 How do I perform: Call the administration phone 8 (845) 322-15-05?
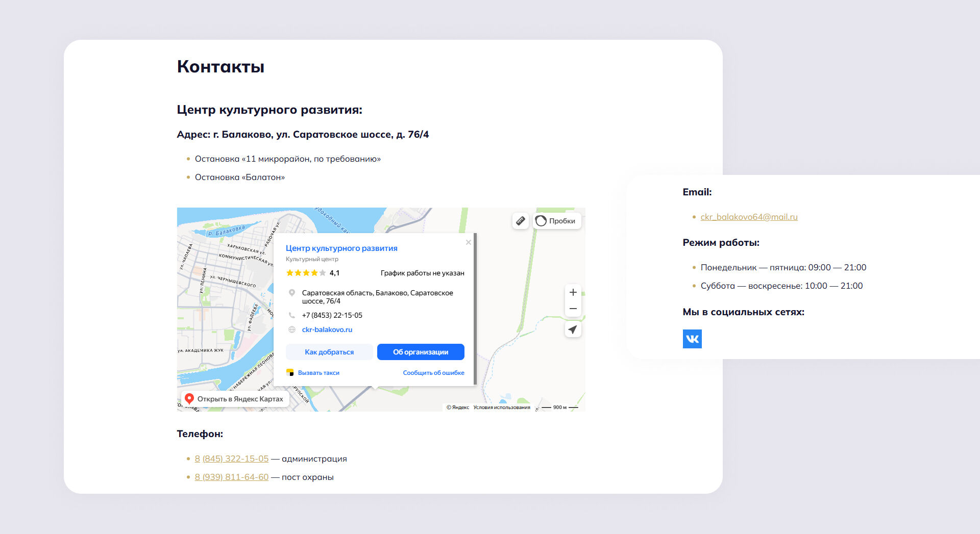[231, 459]
